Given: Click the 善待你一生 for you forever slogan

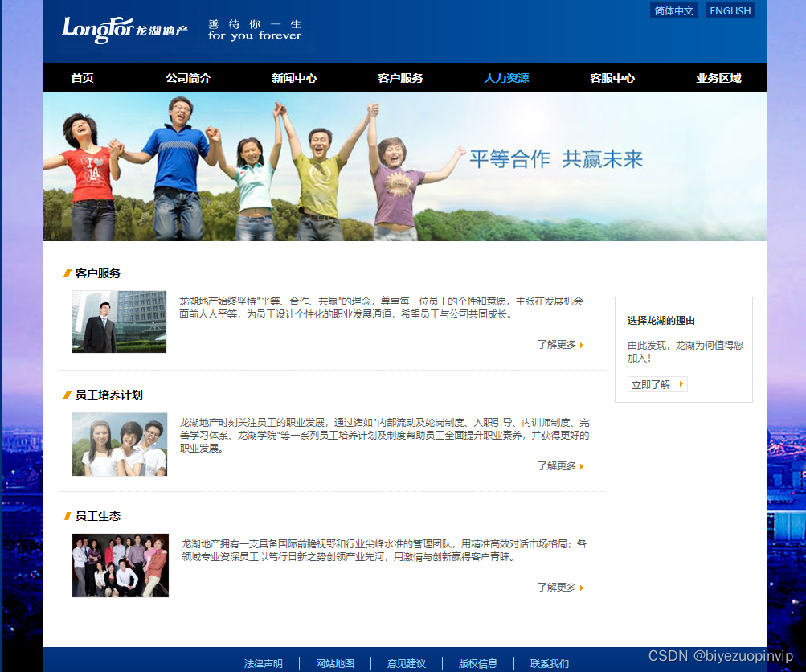Looking at the screenshot, I should coord(255,30).
